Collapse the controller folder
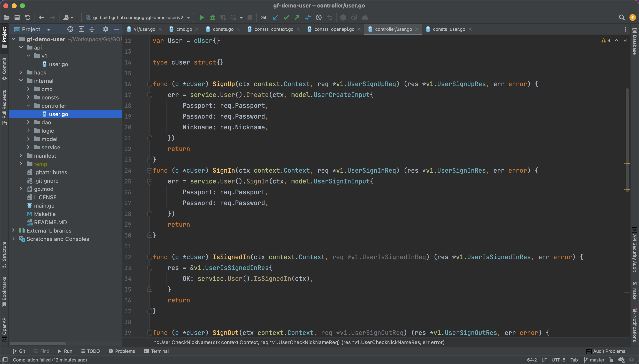Screen dimensions: 639x364 [x=28, y=106]
